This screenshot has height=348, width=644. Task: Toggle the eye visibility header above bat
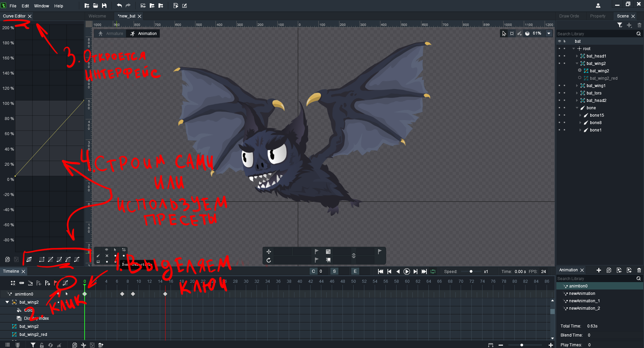559,41
